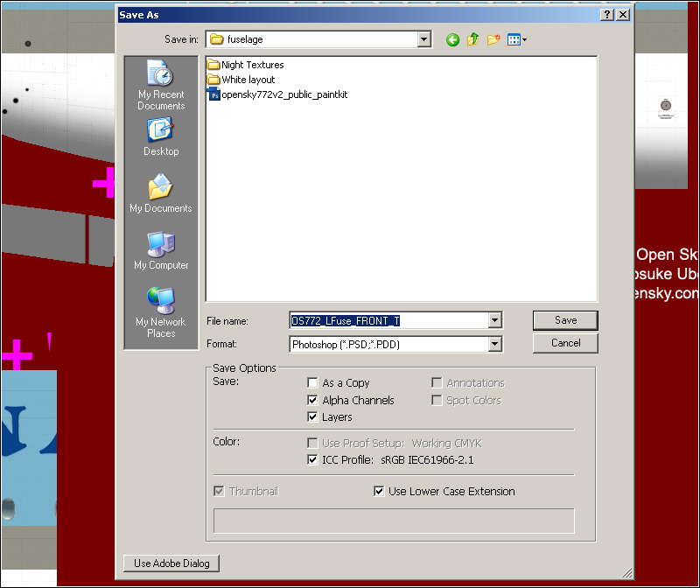The image size is (700, 588).
Task: Select the opensky772v2_public_paintkit file
Action: (283, 94)
